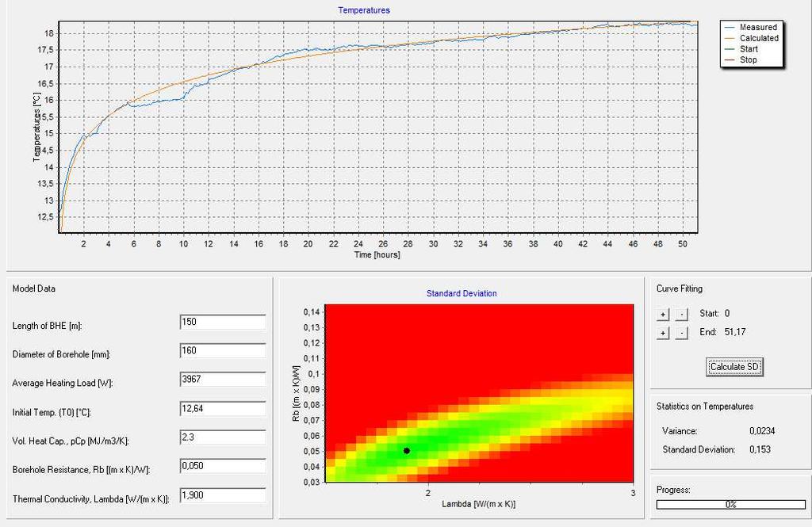Edit the Vol. Heat Cap. field

pos(223,437)
